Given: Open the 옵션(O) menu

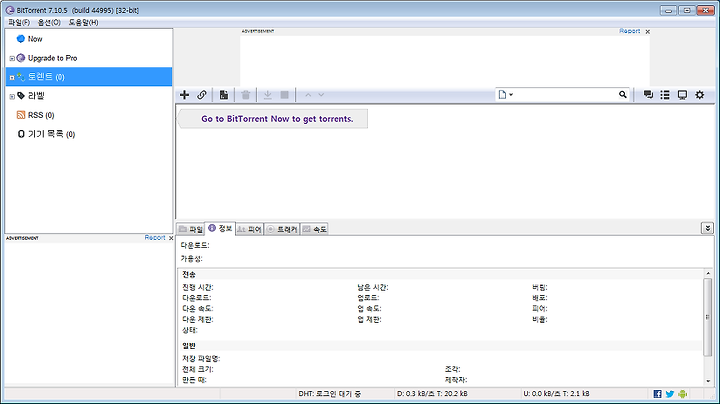Looking at the screenshot, I should [49, 22].
